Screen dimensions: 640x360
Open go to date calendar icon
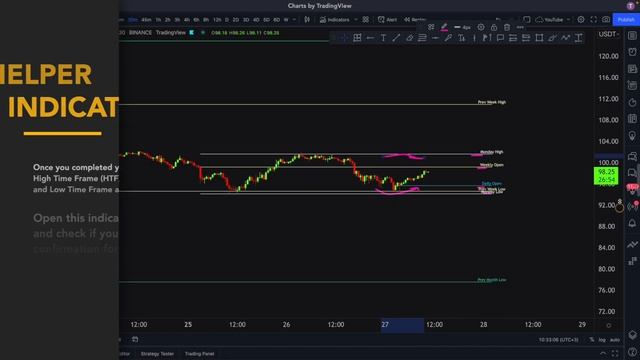(x=135, y=339)
